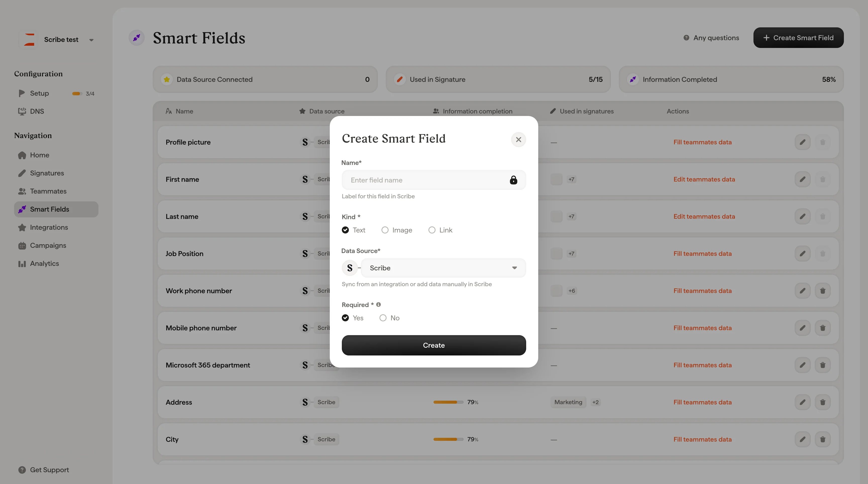Select the Image kind radio button
The width and height of the screenshot is (868, 484).
pyautogui.click(x=385, y=230)
